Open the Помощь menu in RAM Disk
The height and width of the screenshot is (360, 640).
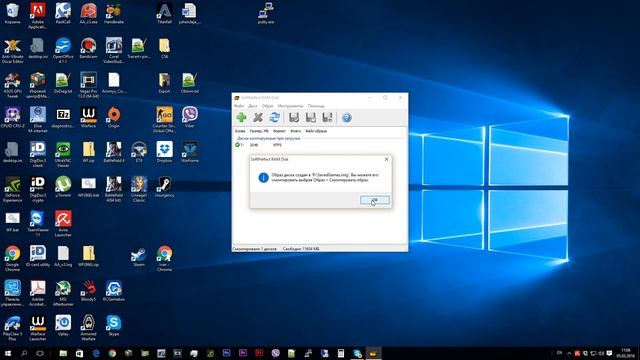pyautogui.click(x=316, y=106)
